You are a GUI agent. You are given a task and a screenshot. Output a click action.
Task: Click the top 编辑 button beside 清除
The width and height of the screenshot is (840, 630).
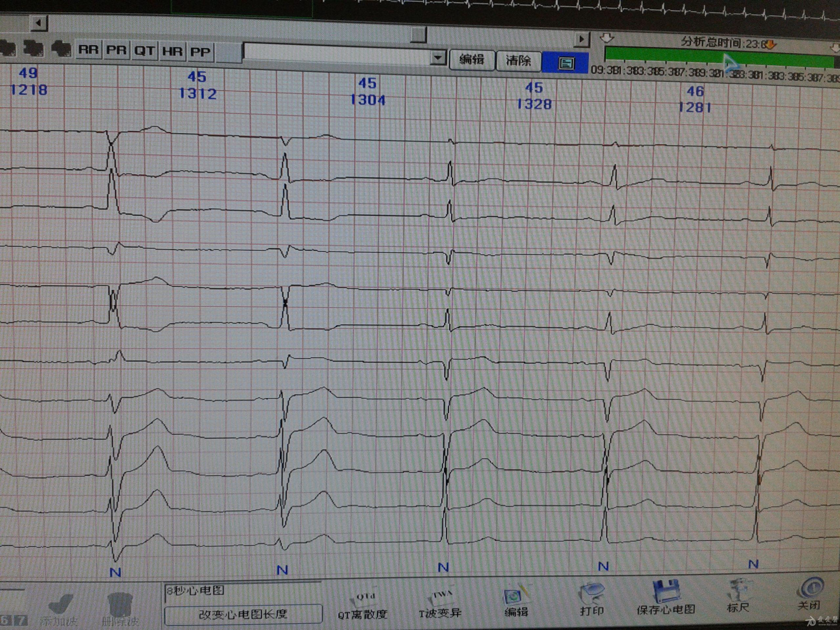(472, 60)
